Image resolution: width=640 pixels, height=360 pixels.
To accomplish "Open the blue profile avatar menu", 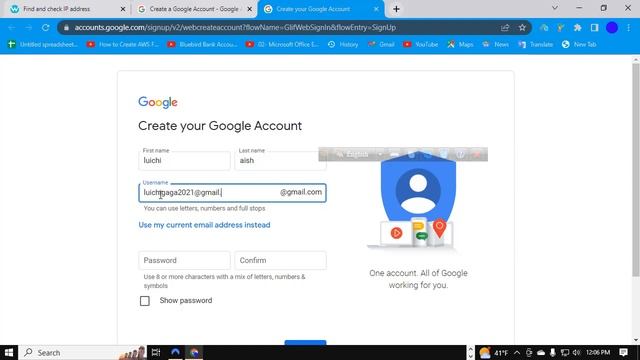I will [x=612, y=28].
